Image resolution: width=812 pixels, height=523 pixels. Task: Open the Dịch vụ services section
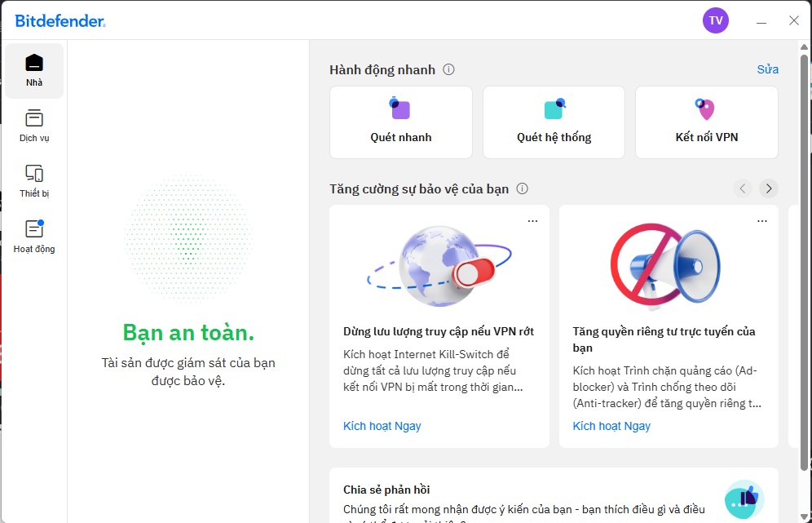point(34,126)
